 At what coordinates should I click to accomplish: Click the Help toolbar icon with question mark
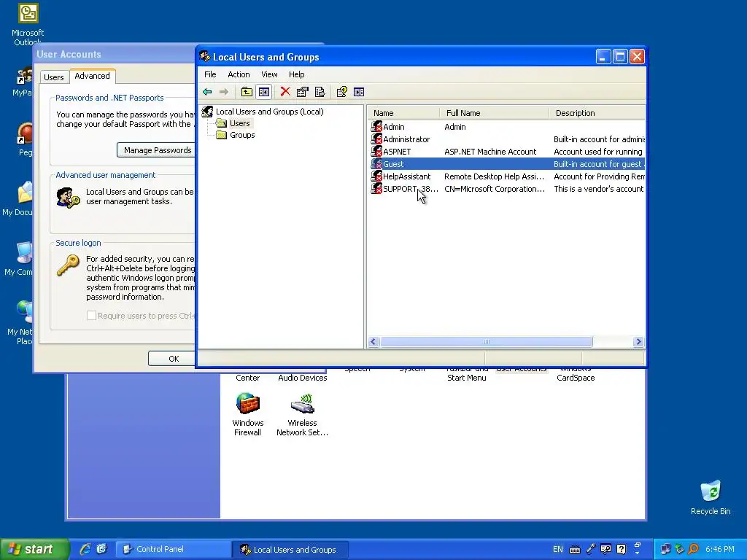tap(341, 92)
